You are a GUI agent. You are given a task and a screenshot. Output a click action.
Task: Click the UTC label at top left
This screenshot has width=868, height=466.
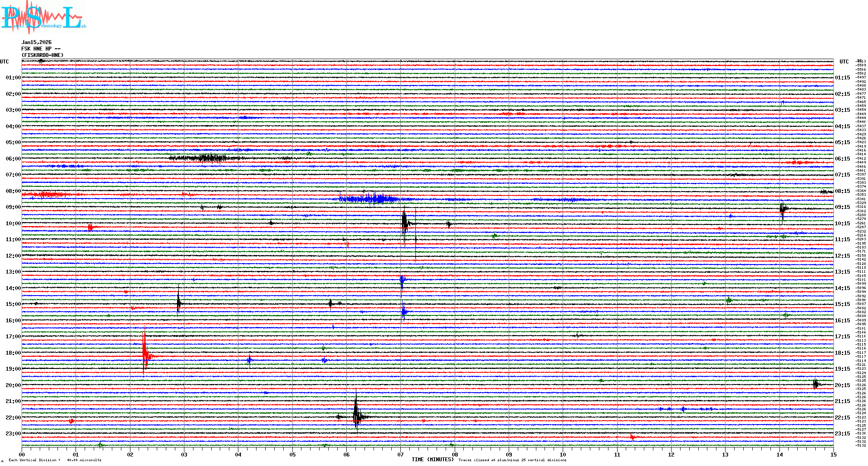coord(4,62)
